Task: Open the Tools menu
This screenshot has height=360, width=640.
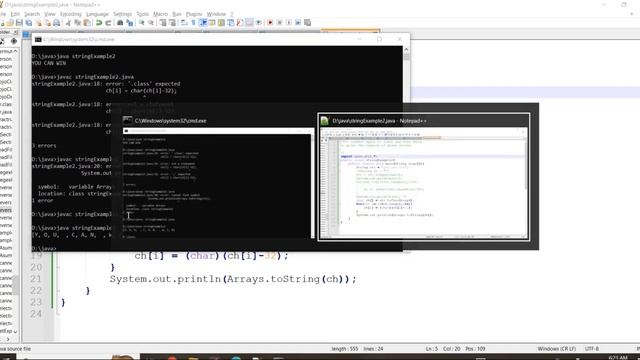Action: click(142, 14)
